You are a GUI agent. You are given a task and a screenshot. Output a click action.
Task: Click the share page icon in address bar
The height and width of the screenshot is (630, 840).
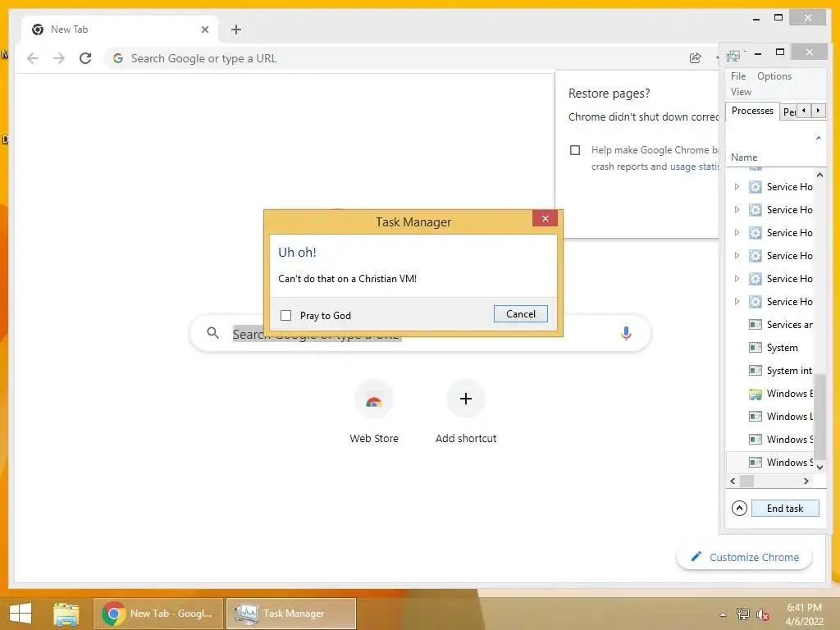(x=696, y=58)
